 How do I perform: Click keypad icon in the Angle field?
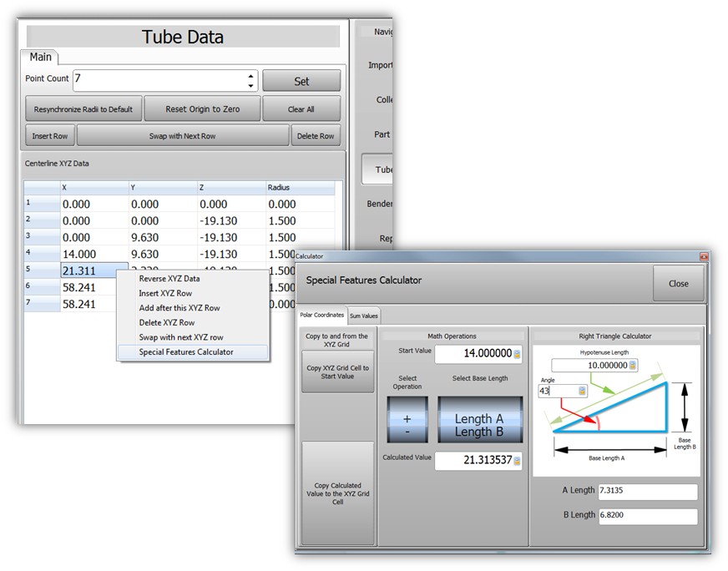[580, 391]
